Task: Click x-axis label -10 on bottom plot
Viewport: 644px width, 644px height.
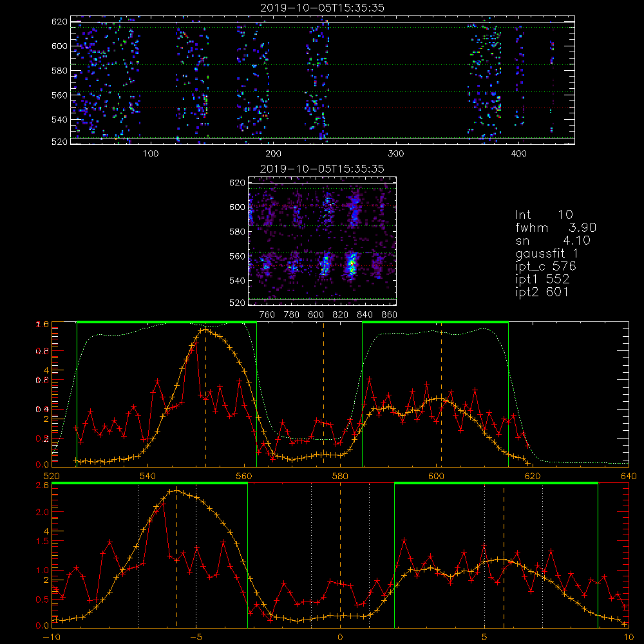Action: 52,637
